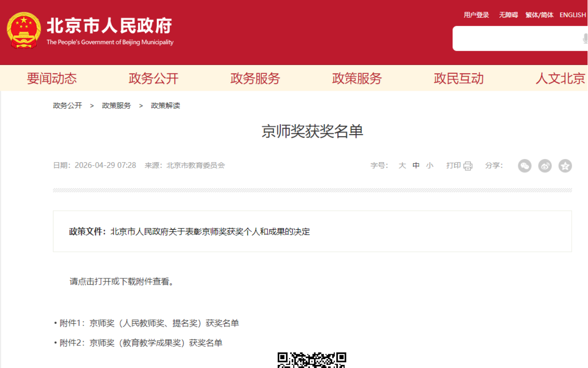
Task: Set font size to large (大)
Action: (402, 166)
